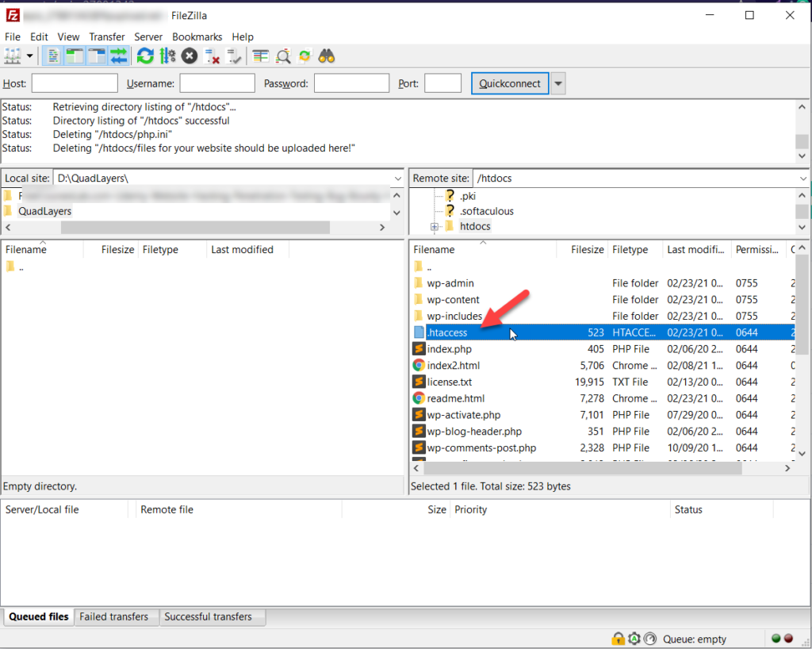Open the Bookmarks menu
Viewport: 812px width, 649px height.
click(x=197, y=36)
